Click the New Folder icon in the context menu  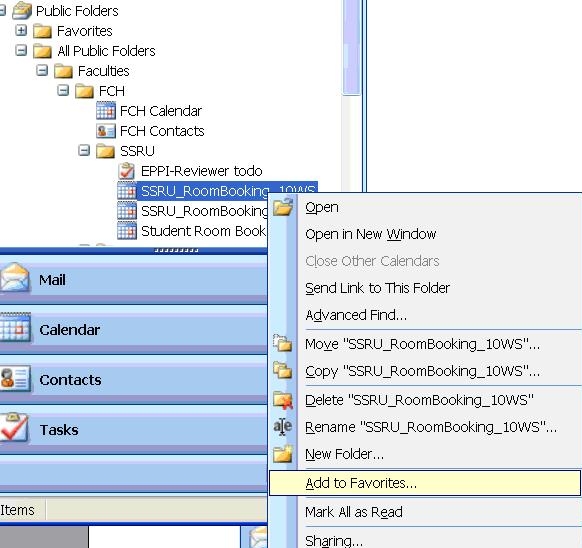[x=283, y=454]
